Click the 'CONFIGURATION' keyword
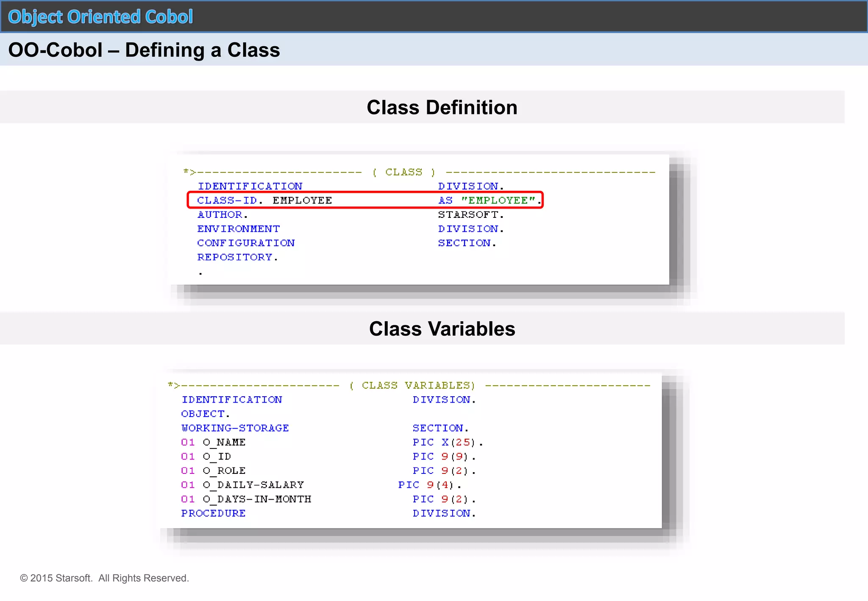The image size is (868, 601). 246,243
